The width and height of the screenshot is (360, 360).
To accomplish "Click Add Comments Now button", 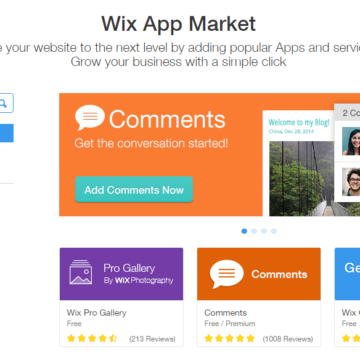I will click(x=134, y=189).
